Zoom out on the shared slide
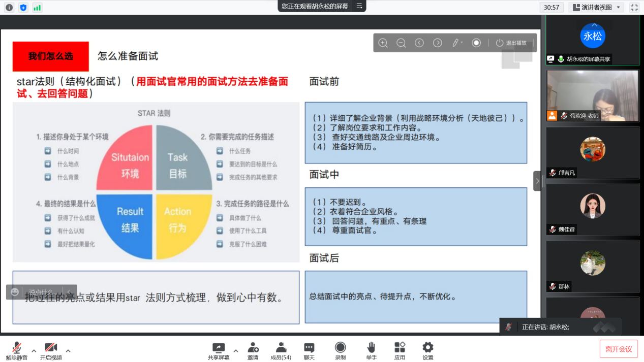 (401, 43)
